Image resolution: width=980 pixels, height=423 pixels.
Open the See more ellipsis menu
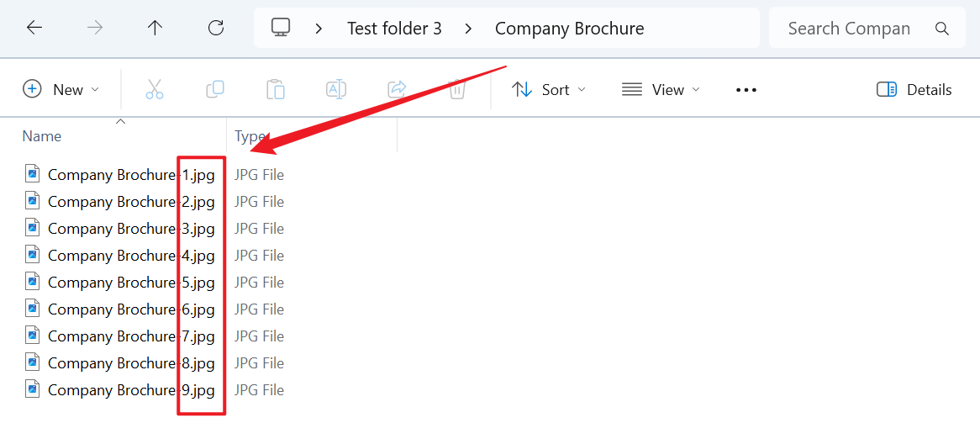(746, 89)
